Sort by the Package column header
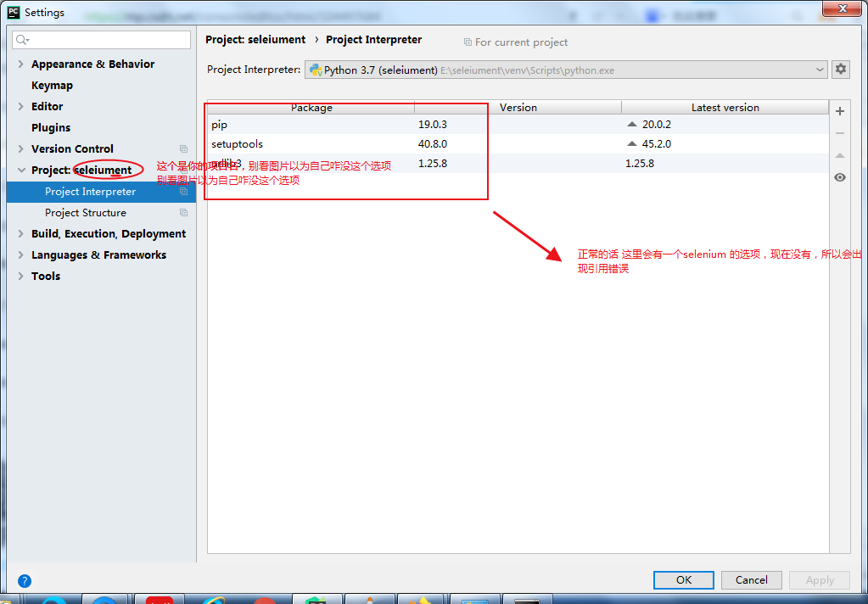Image resolution: width=868 pixels, height=604 pixels. coord(311,108)
